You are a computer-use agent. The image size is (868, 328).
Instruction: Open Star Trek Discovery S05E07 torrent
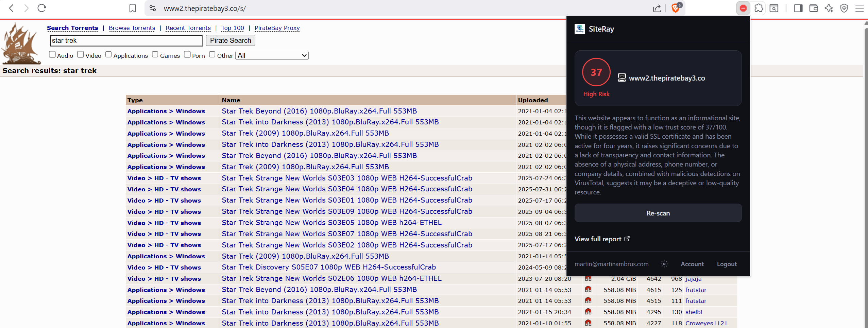pos(329,267)
